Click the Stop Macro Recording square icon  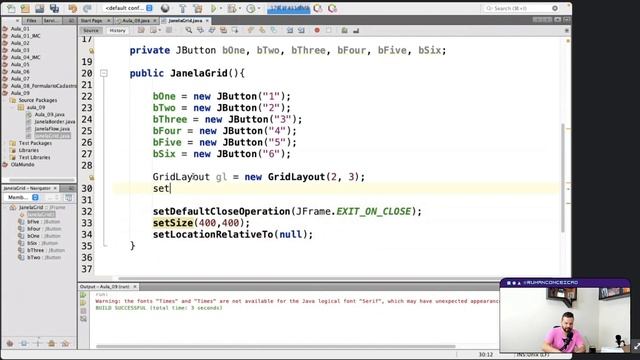pos(329,30)
